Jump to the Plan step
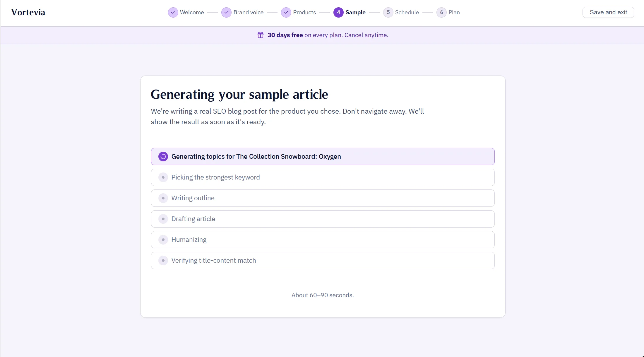The width and height of the screenshot is (644, 357). tap(454, 12)
